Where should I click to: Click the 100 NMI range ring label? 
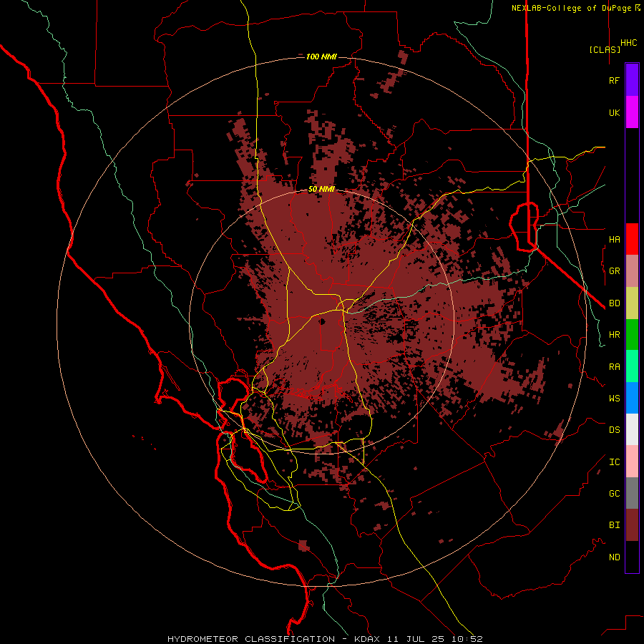(321, 57)
